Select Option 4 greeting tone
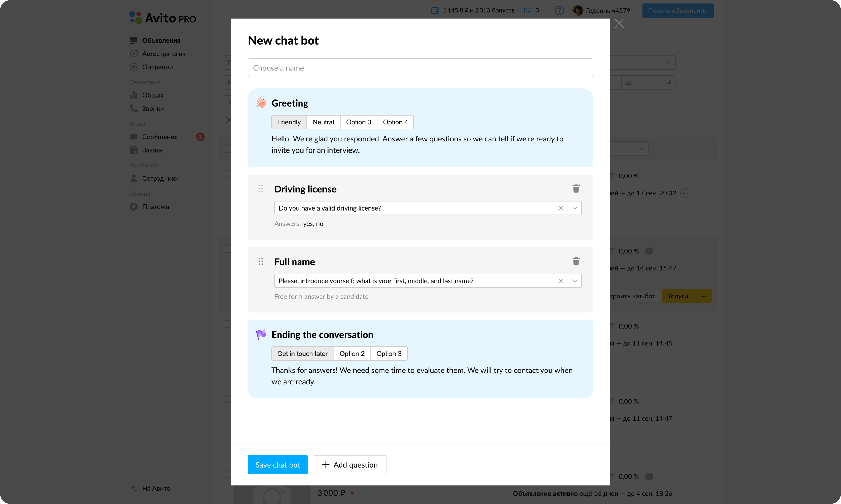Screen dimensions: 841x504 pyautogui.click(x=395, y=122)
